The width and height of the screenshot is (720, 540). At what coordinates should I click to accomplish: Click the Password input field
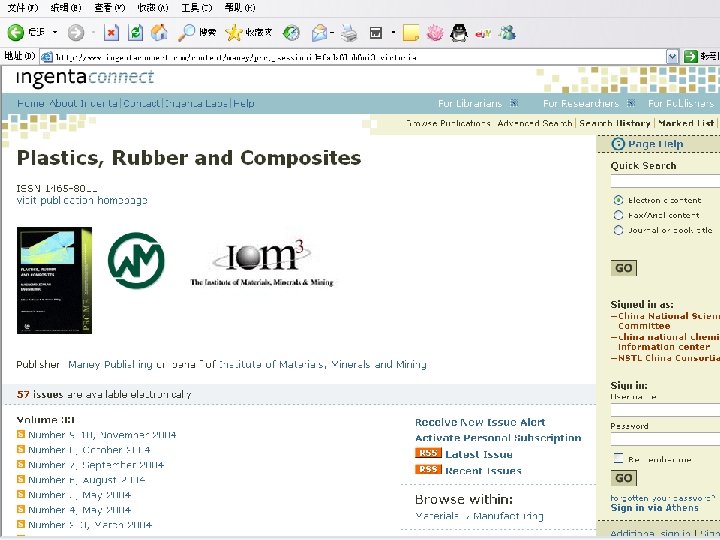click(x=665, y=439)
